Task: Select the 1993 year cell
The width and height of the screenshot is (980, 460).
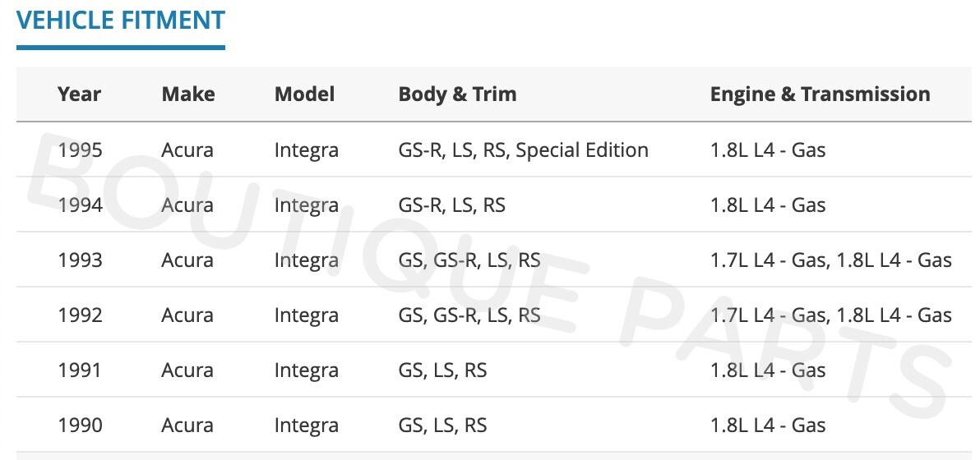Action: click(x=81, y=260)
